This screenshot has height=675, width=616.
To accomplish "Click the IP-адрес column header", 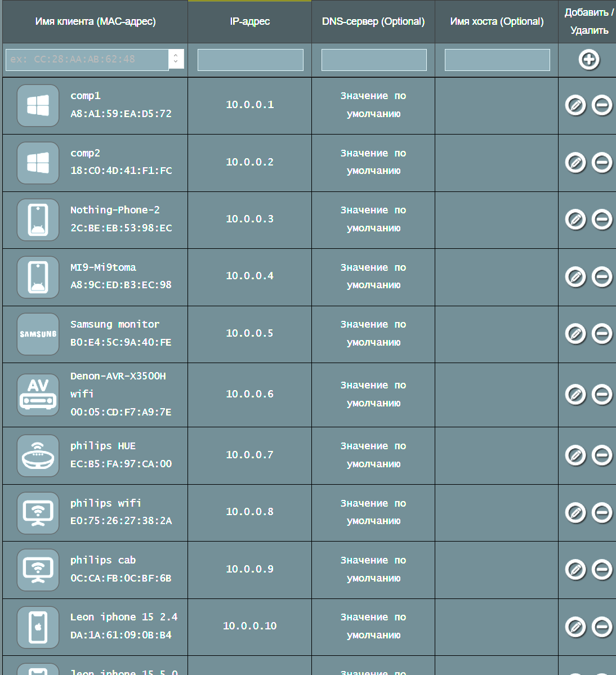I will click(x=249, y=21).
